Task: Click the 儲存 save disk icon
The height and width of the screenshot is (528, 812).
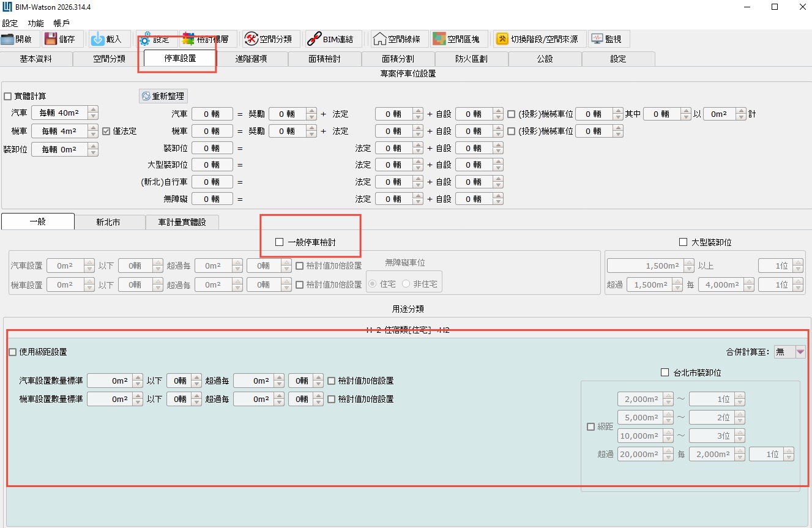Action: click(50, 39)
